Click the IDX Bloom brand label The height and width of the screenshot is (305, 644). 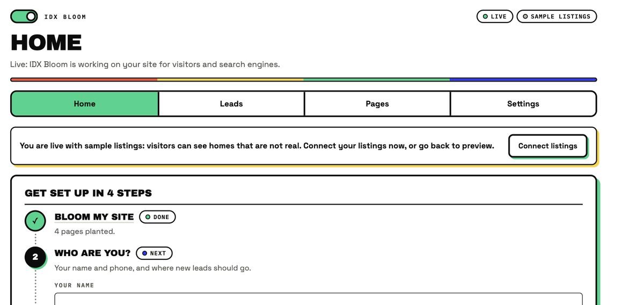click(65, 17)
